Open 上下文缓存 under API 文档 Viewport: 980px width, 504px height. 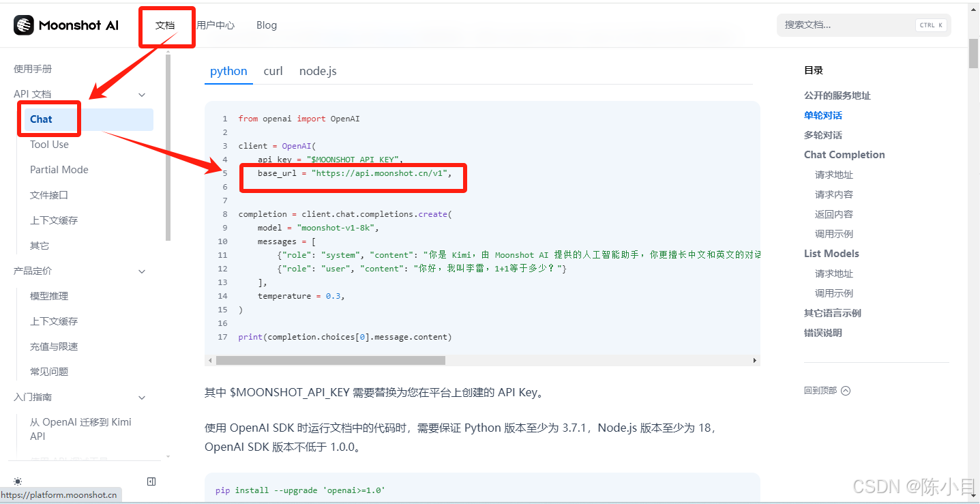[54, 220]
